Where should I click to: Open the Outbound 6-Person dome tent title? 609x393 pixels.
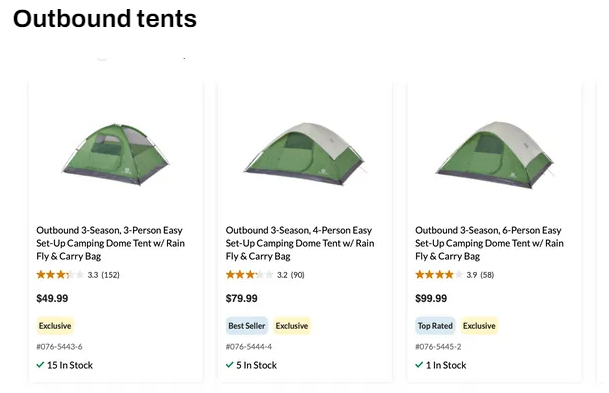pos(489,243)
